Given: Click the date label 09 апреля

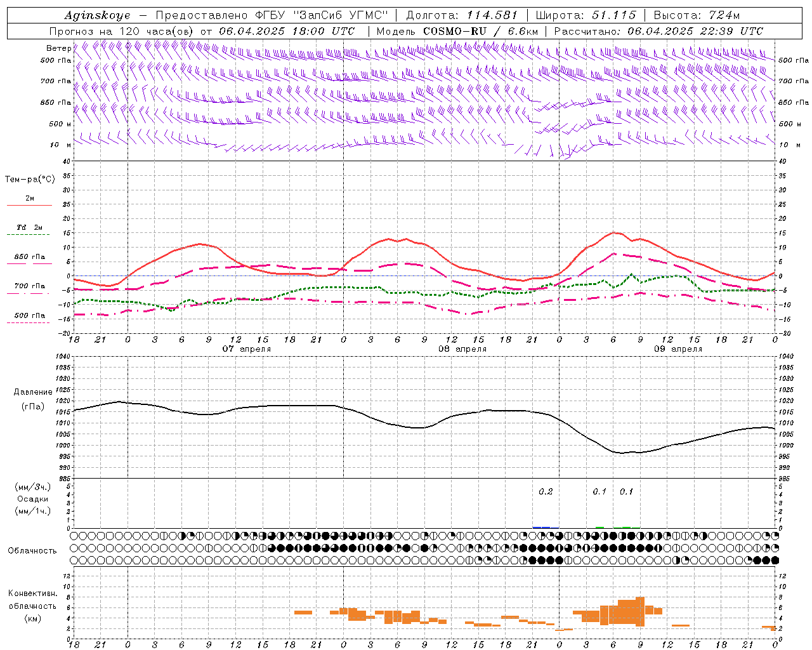Looking at the screenshot, I should [x=678, y=349].
